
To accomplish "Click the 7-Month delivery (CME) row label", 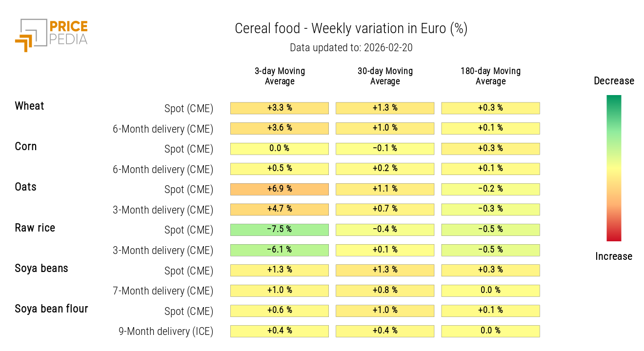I will click(x=163, y=291).
